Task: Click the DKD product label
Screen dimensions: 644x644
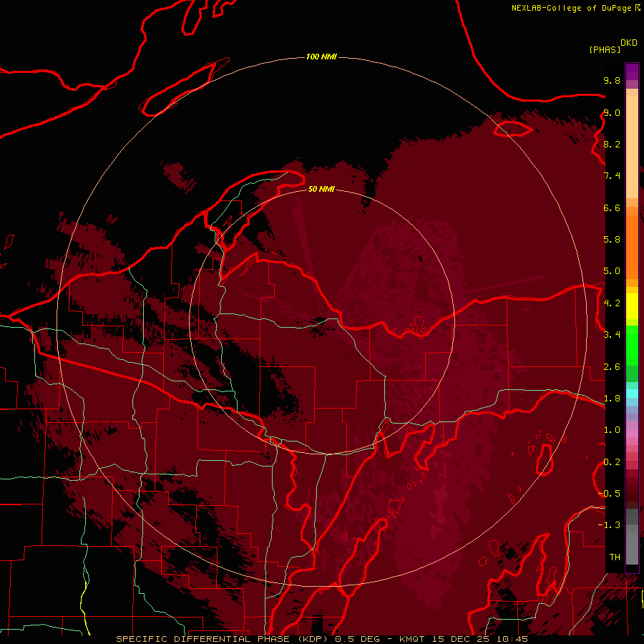Action: [x=629, y=43]
